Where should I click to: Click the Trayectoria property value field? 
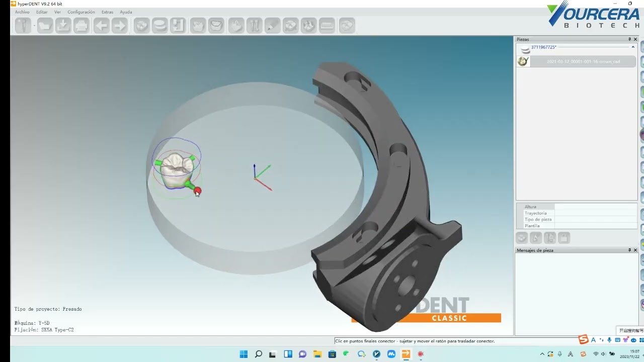point(596,213)
